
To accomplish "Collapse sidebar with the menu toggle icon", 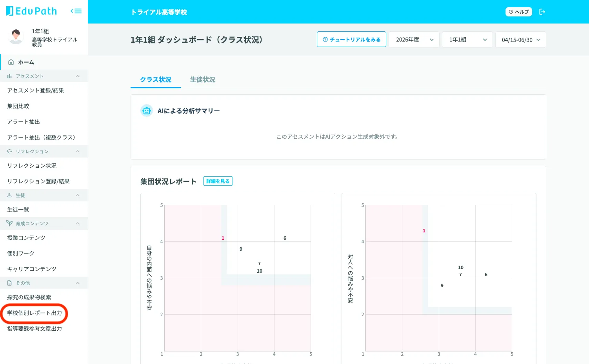I will [x=76, y=11].
